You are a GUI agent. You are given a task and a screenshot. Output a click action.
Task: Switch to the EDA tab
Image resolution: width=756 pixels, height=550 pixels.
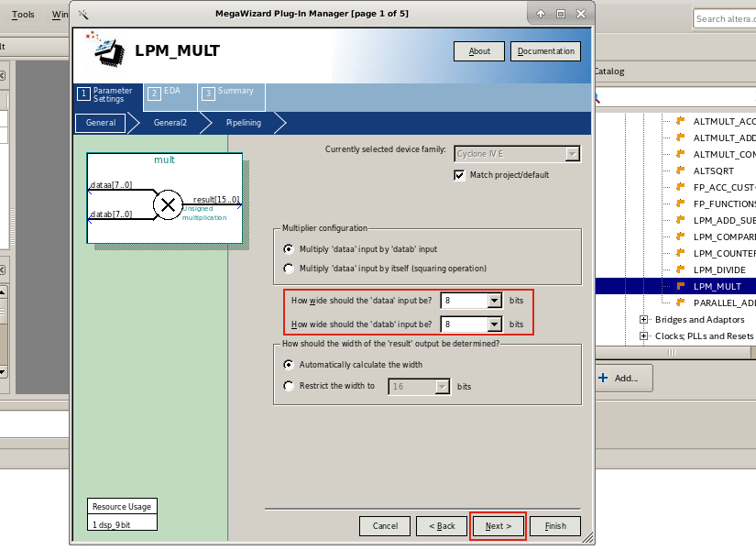[x=170, y=95]
